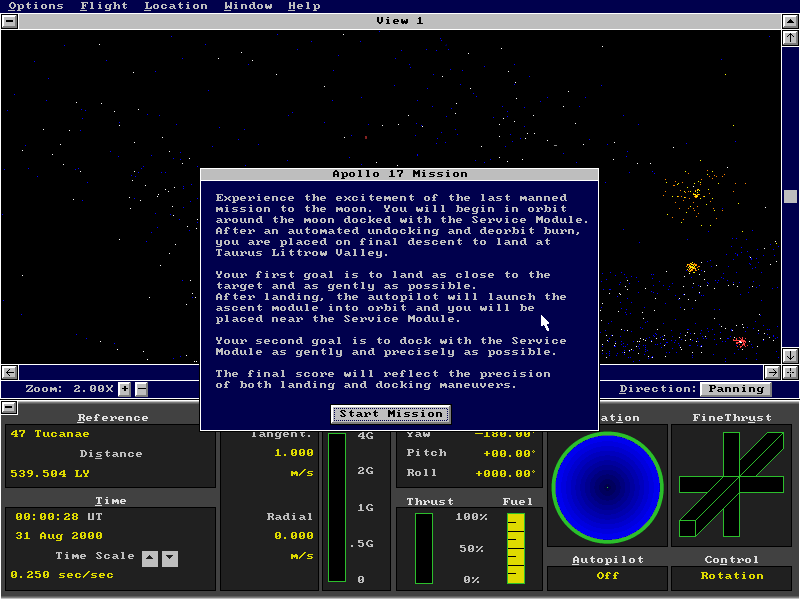Click the 00:00:28 UT time value
Image resolution: width=800 pixels, height=600 pixels.
tap(59, 517)
